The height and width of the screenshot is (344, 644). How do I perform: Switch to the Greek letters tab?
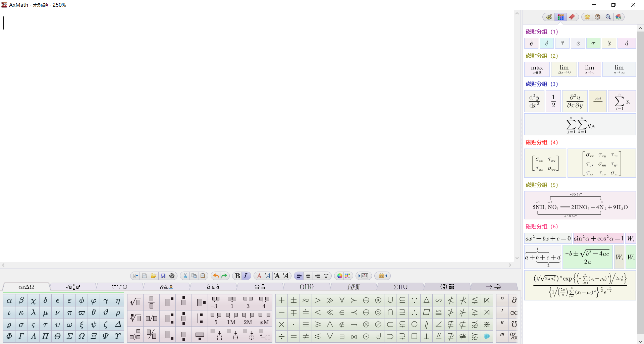(26, 287)
